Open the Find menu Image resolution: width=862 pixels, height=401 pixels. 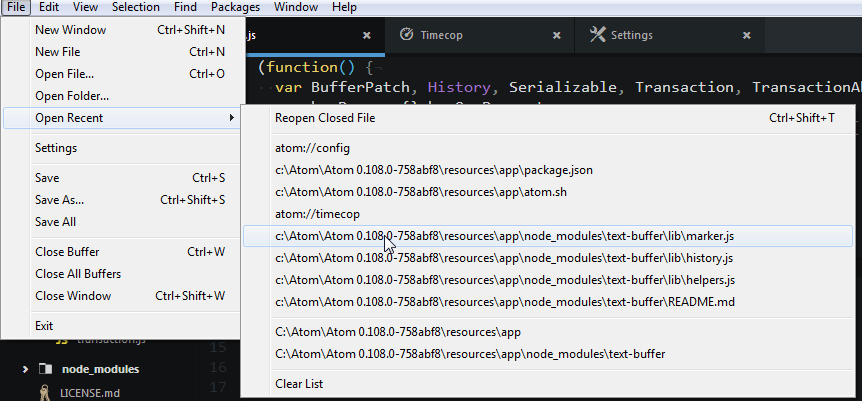pyautogui.click(x=185, y=7)
